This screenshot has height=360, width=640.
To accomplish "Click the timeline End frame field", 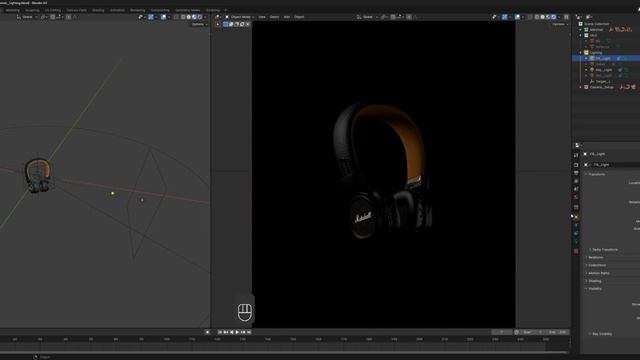I will point(556,332).
